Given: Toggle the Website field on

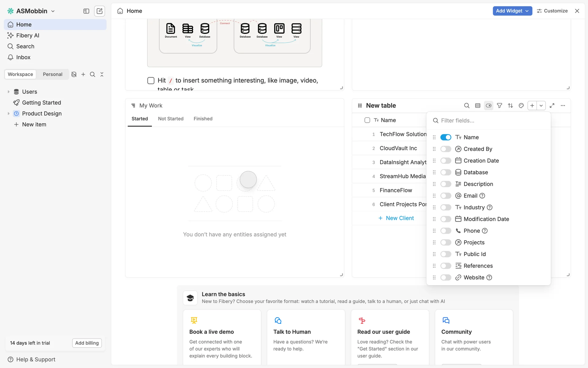Looking at the screenshot, I should click(x=446, y=278).
